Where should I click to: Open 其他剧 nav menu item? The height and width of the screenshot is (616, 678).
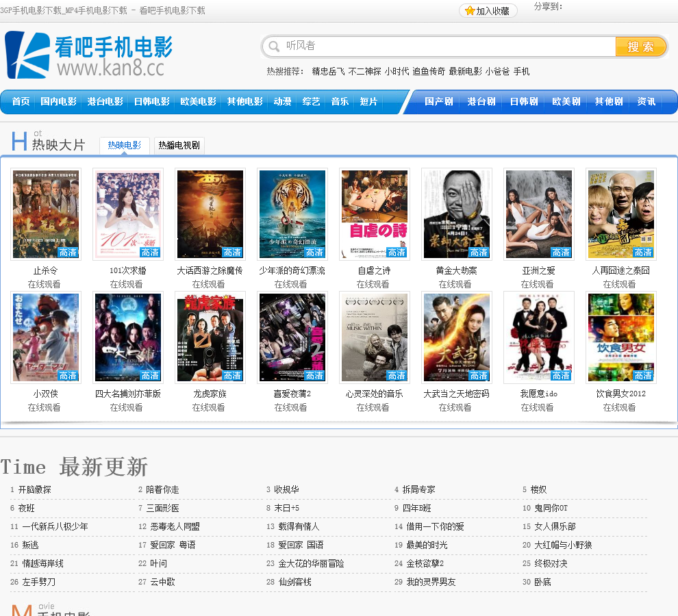pyautogui.click(x=608, y=101)
